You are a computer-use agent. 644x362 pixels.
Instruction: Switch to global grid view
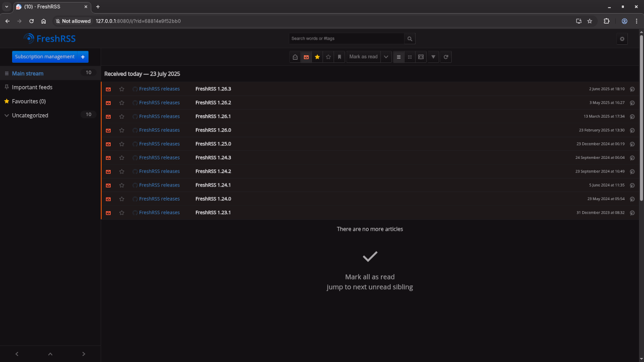coord(410,57)
